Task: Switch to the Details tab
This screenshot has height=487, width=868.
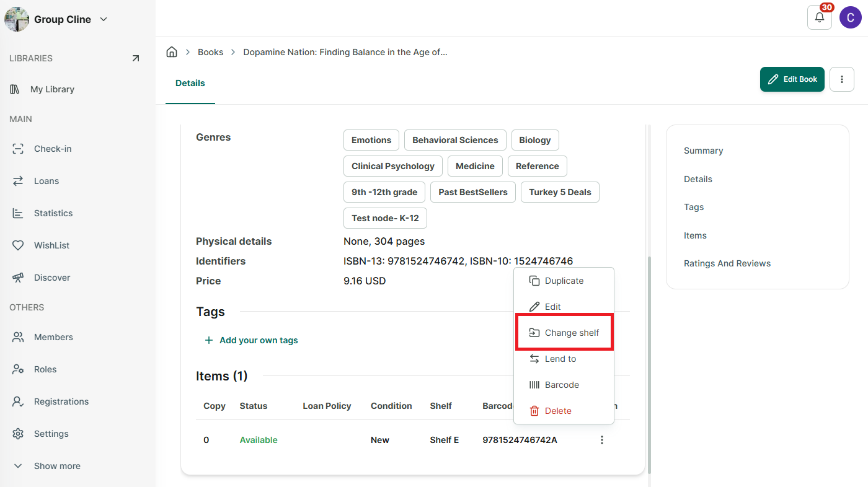Action: 190,83
